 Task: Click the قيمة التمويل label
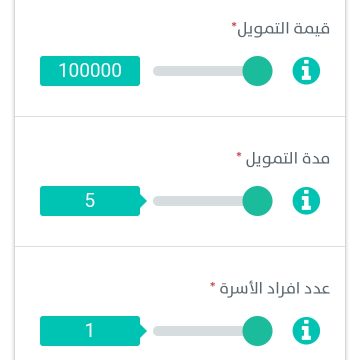click(283, 29)
